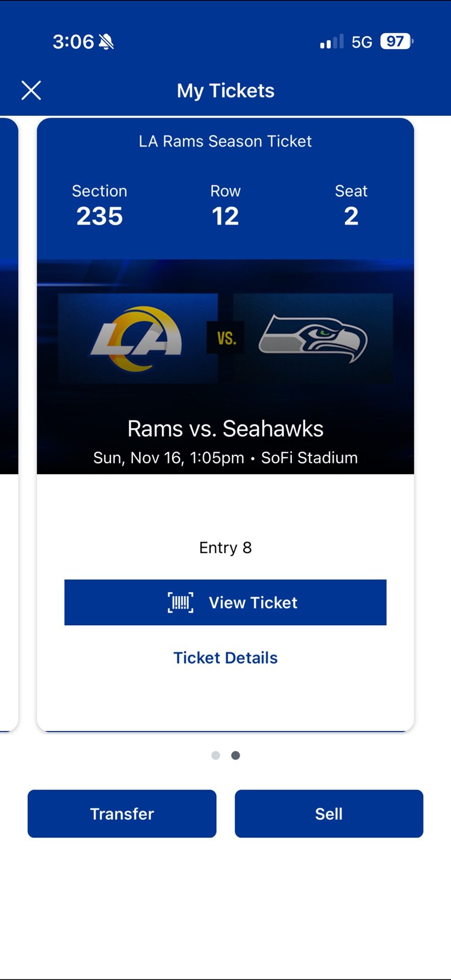
Task: Select the My Tickets title
Action: 225,90
